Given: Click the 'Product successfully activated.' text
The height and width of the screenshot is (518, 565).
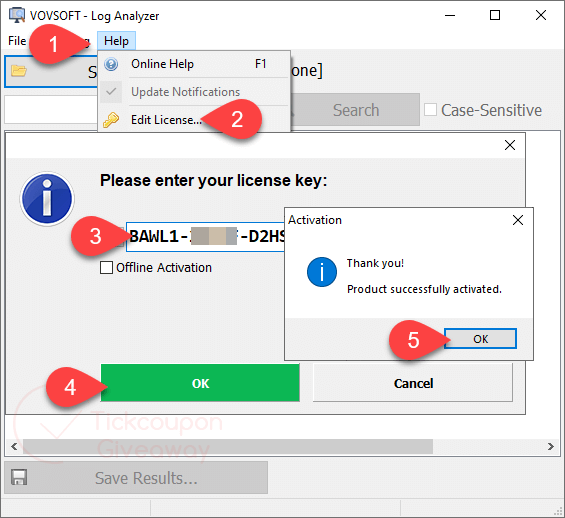Looking at the screenshot, I should [424, 289].
